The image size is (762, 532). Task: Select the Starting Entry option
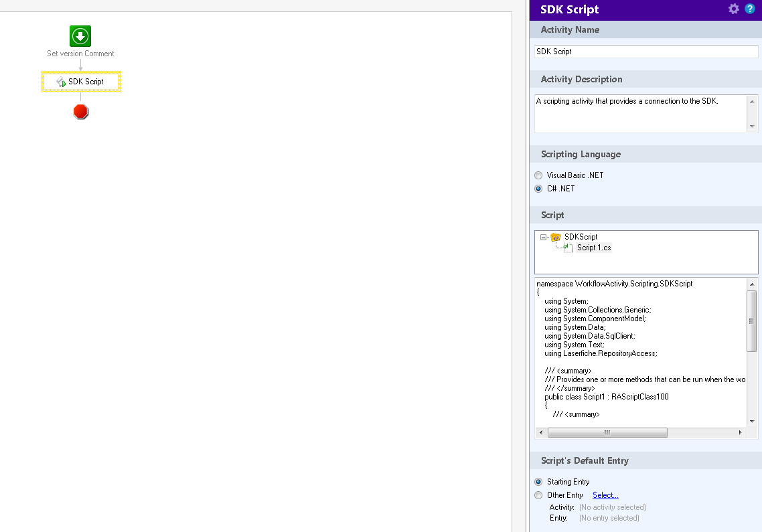pos(539,482)
